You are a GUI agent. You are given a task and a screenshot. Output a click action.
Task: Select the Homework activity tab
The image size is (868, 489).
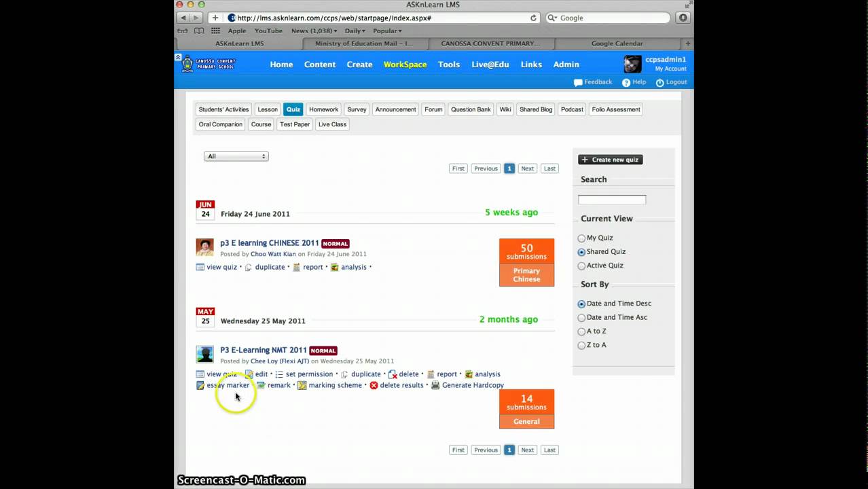[323, 109]
